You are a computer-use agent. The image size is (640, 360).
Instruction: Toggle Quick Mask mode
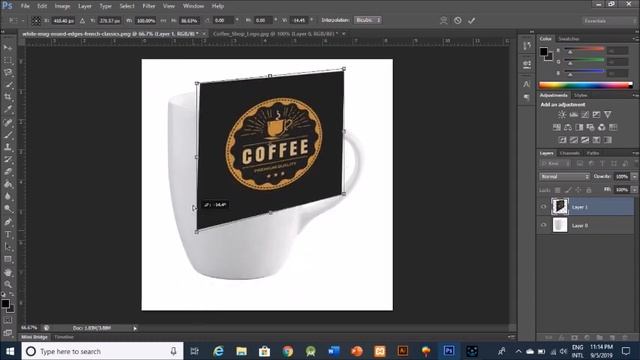tap(8, 320)
